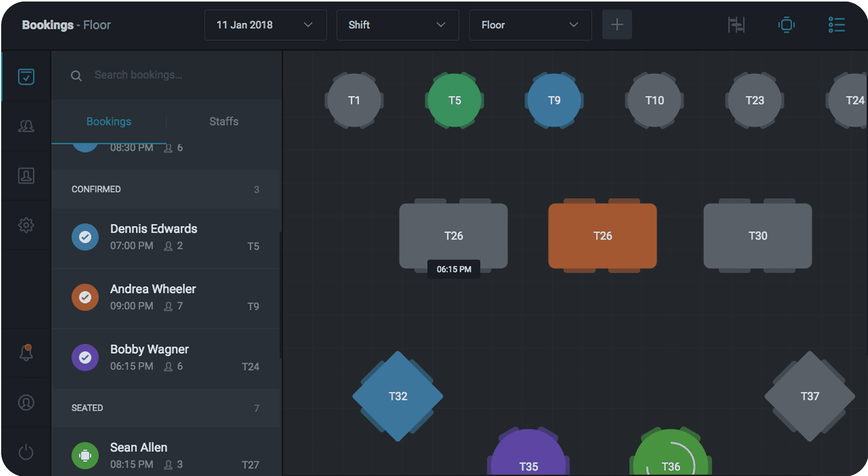This screenshot has width=868, height=476.
Task: Select the Staffs tab
Action: tap(224, 122)
